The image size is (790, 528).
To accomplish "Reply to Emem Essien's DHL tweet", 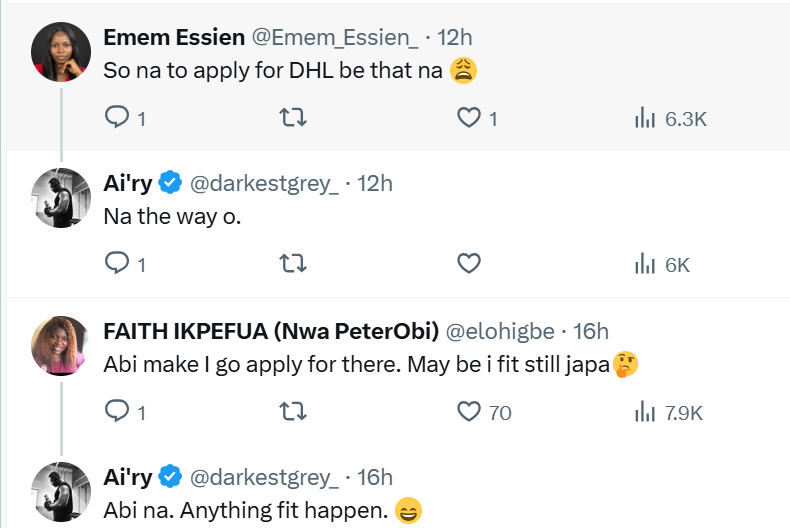I will tap(118, 118).
